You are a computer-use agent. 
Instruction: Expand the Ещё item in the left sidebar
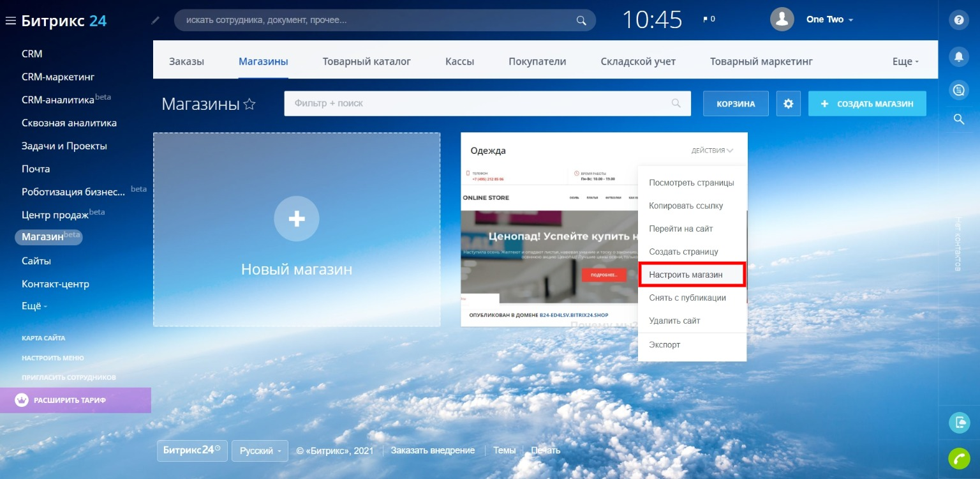(x=34, y=307)
